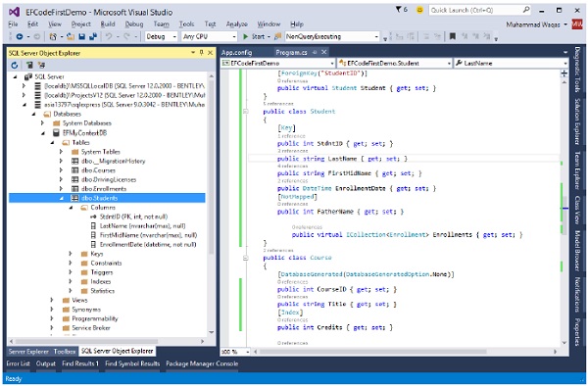Click the bookmark icon in toolbar
Viewport: 588px width, 386px height.
click(453, 36)
